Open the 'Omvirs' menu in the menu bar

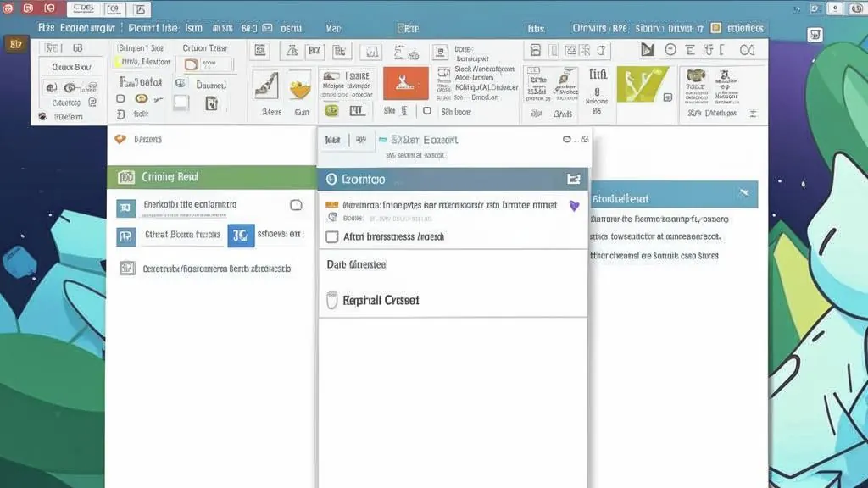[590, 28]
